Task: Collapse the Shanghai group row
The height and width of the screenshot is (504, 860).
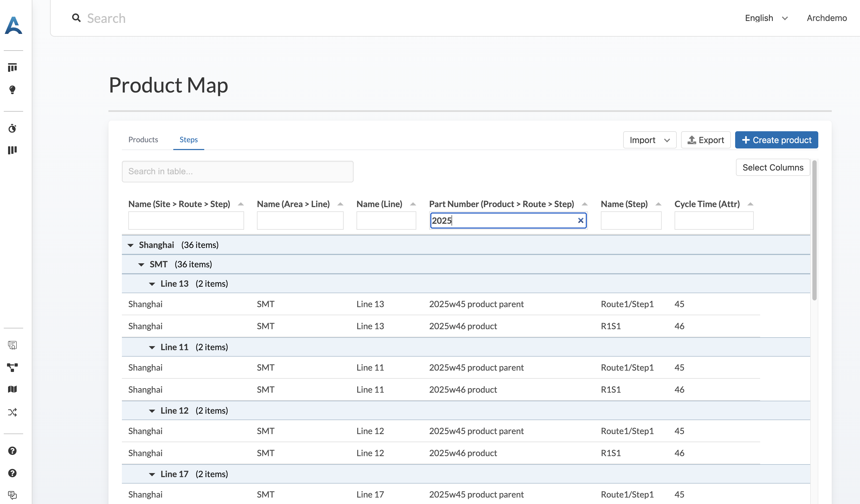Action: [130, 245]
